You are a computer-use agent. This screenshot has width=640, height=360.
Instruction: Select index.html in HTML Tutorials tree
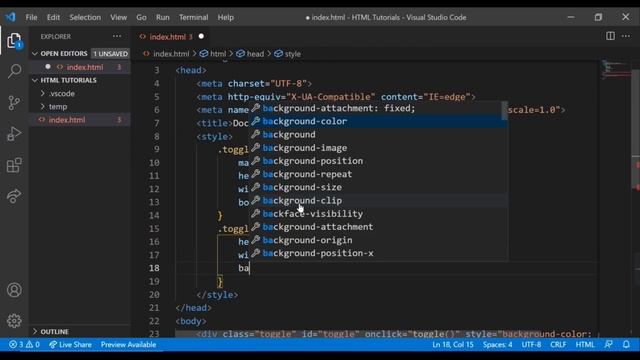click(80, 120)
